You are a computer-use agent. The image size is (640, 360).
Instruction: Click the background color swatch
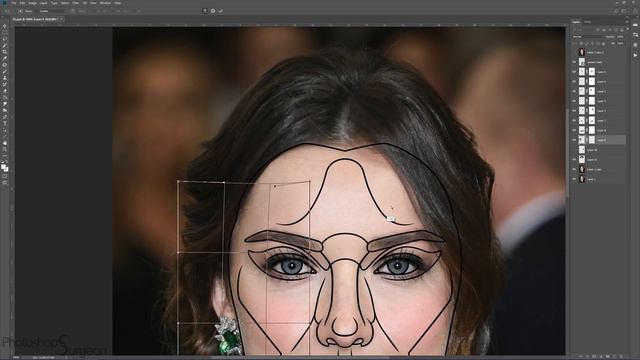(6, 169)
